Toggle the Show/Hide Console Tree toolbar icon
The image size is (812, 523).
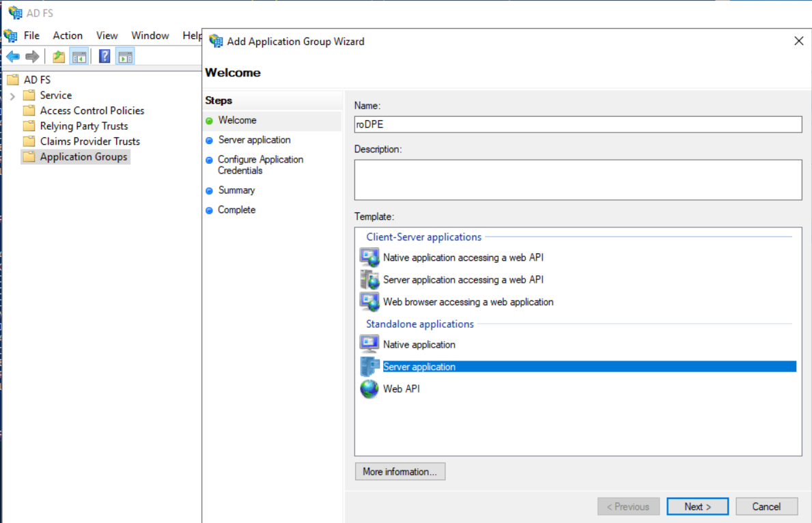(x=78, y=56)
